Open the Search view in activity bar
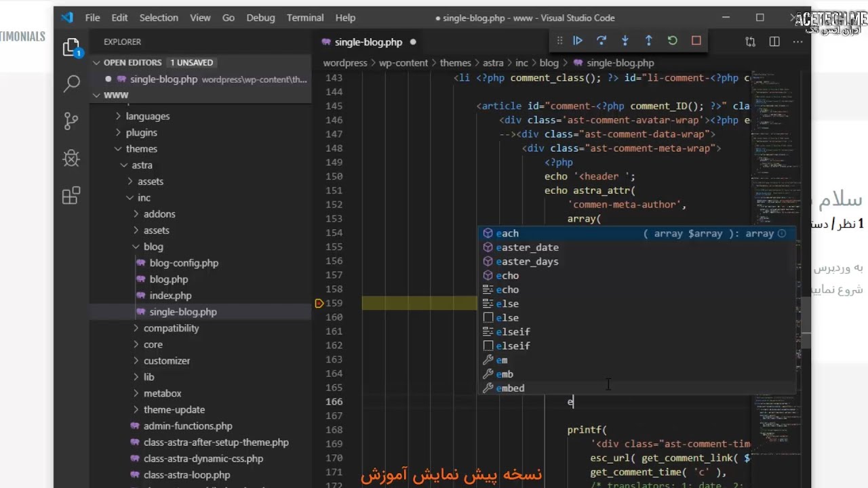The image size is (868, 488). (71, 83)
